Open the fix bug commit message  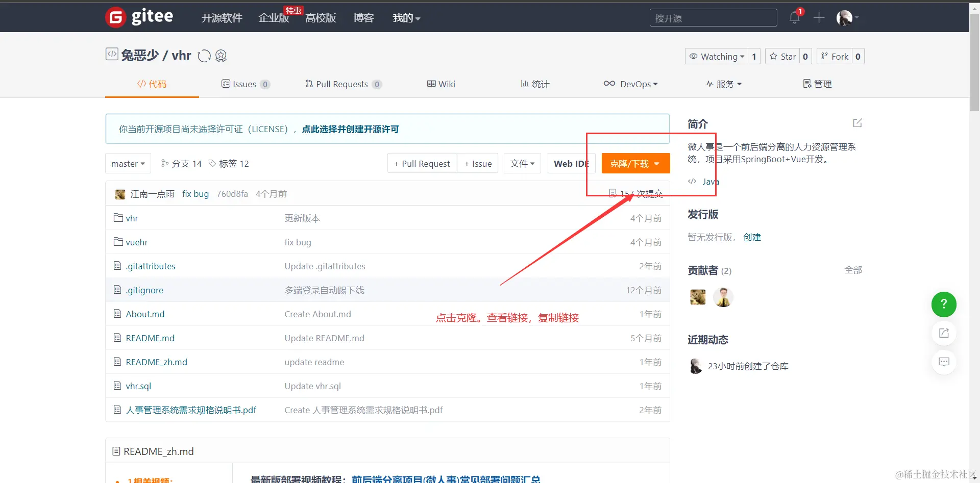[195, 194]
